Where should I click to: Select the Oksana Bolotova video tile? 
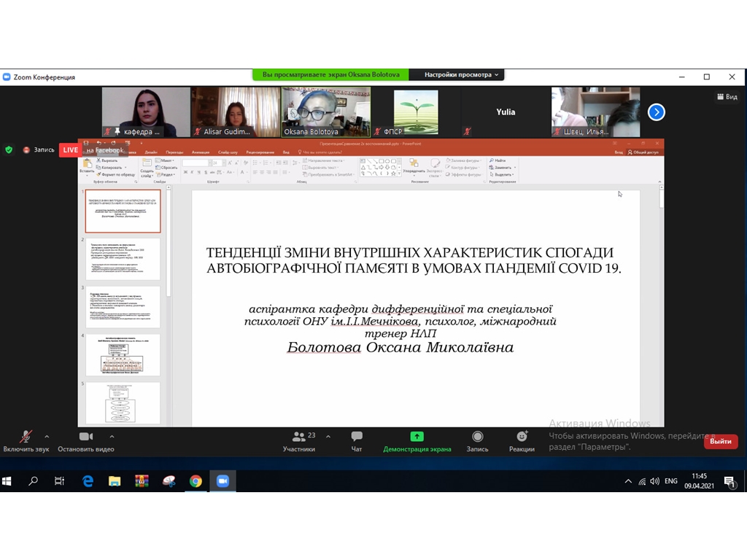(326, 112)
